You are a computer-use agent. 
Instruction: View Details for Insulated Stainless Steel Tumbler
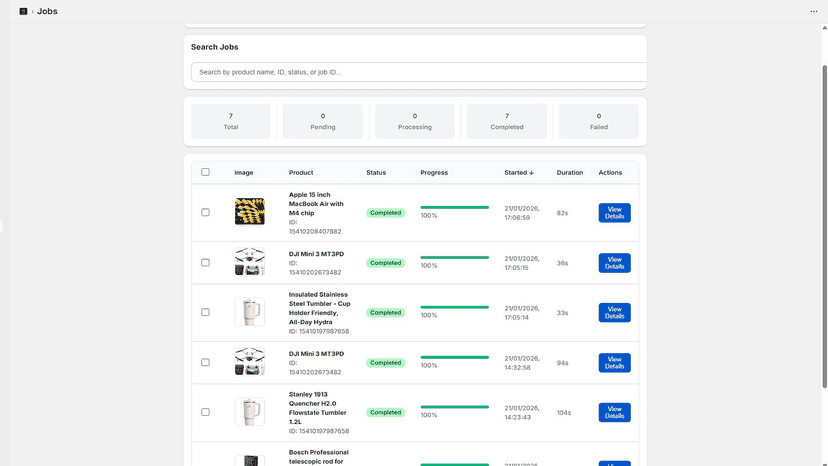point(615,313)
